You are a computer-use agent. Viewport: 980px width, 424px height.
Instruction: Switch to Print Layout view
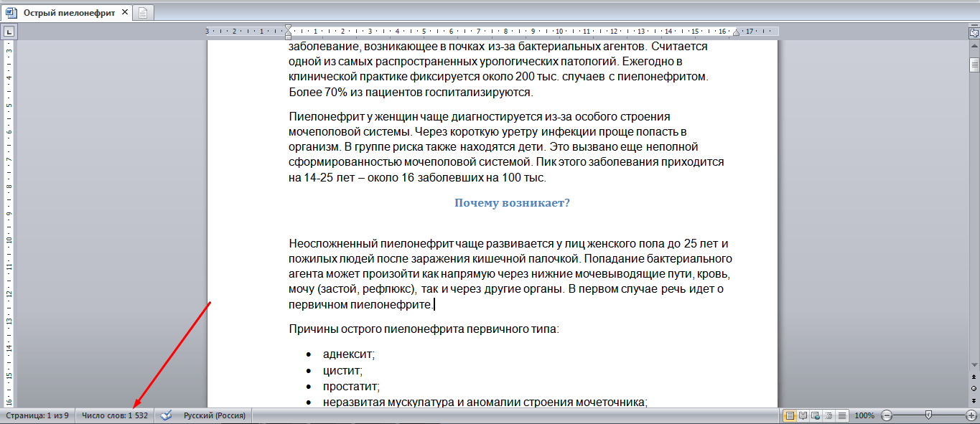[790, 415]
